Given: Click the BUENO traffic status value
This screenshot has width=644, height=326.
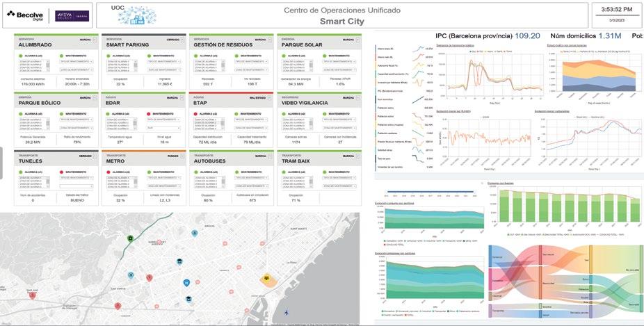Looking at the screenshot, I should click(x=77, y=200).
